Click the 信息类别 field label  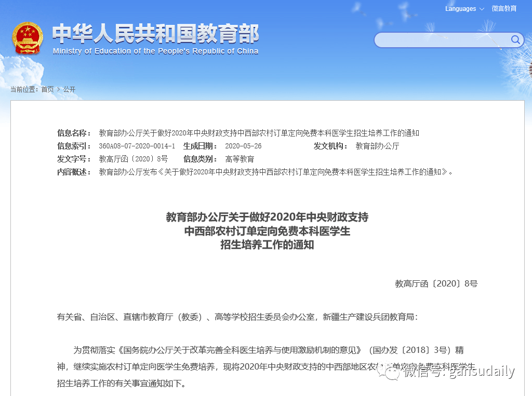200,159
